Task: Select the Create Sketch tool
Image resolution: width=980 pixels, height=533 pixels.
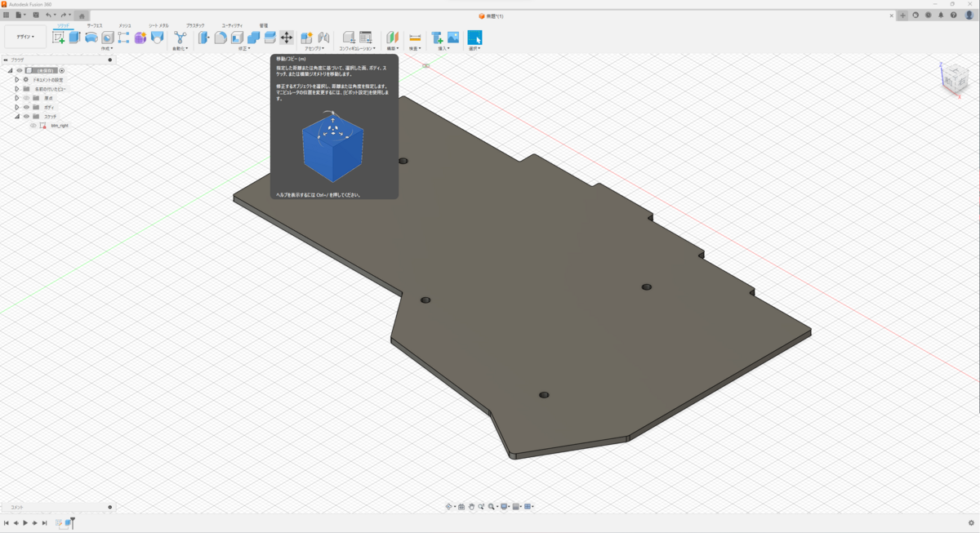Action: 59,37
